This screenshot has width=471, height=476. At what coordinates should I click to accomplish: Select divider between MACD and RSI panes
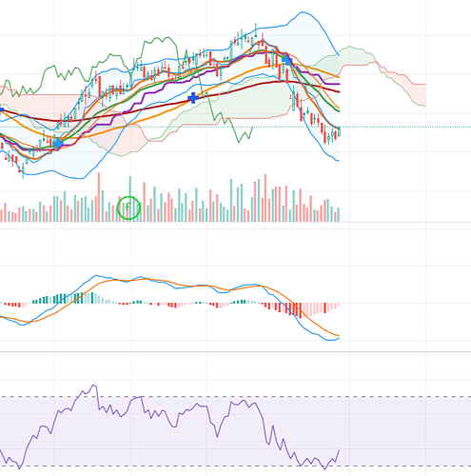pos(235,351)
